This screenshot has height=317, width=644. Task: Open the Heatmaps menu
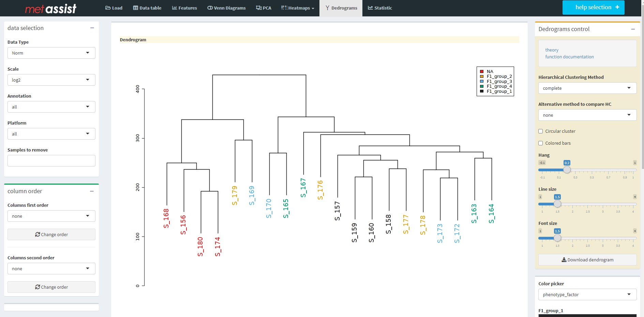pyautogui.click(x=298, y=8)
